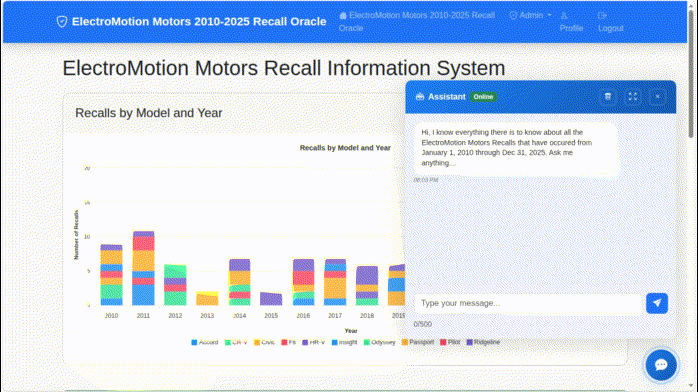This screenshot has height=392, width=698.
Task: Toggle Insight legend item in chart
Action: coord(344,342)
